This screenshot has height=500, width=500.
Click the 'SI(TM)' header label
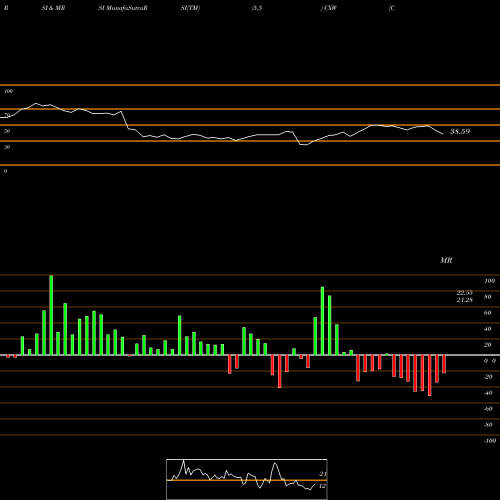(x=190, y=8)
